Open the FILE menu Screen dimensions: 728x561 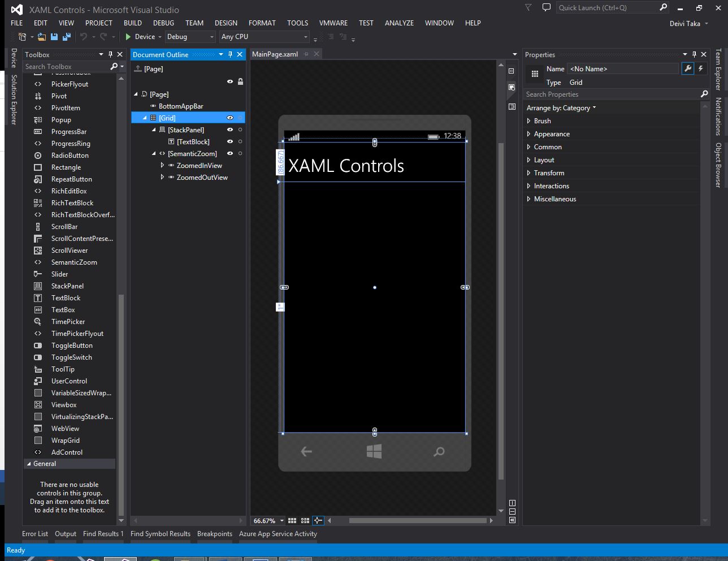[x=17, y=23]
